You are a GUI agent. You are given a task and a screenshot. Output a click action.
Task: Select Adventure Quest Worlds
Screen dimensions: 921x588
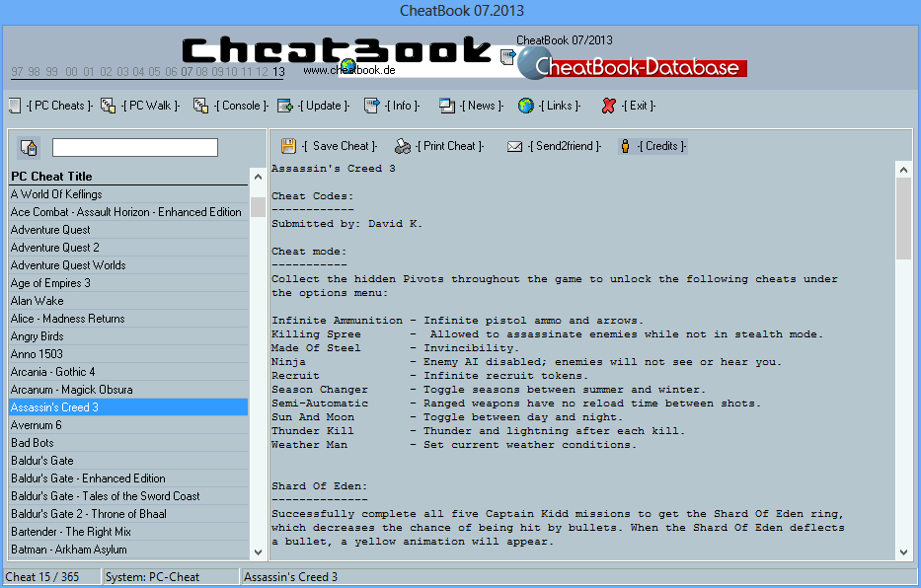coord(128,265)
